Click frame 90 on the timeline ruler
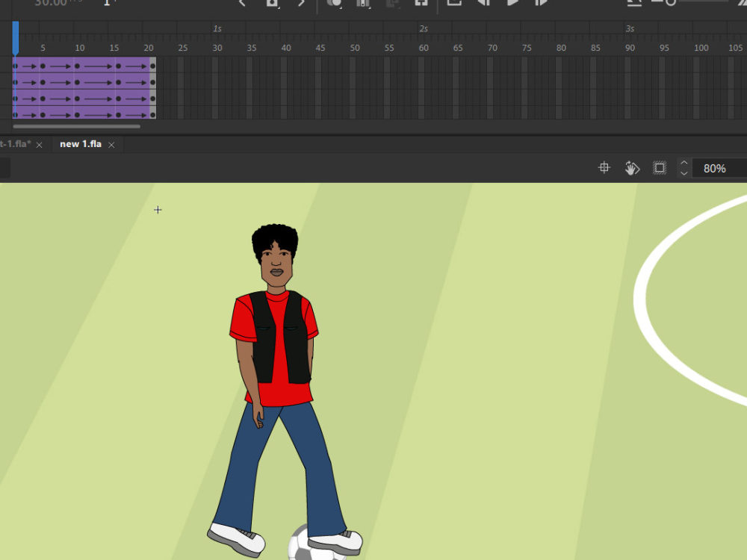 (630, 48)
